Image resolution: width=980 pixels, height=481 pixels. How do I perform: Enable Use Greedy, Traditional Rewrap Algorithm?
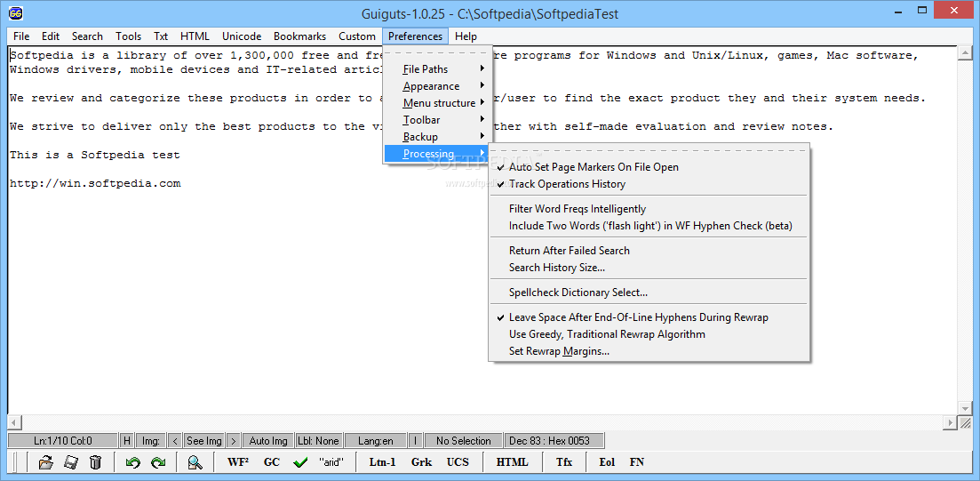coord(649,334)
